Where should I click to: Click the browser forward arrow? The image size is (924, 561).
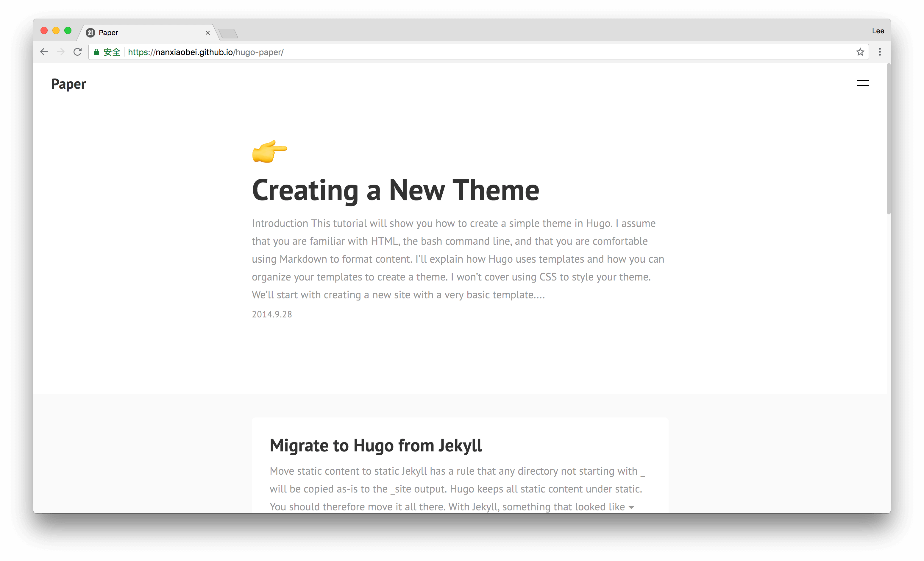[x=61, y=52]
